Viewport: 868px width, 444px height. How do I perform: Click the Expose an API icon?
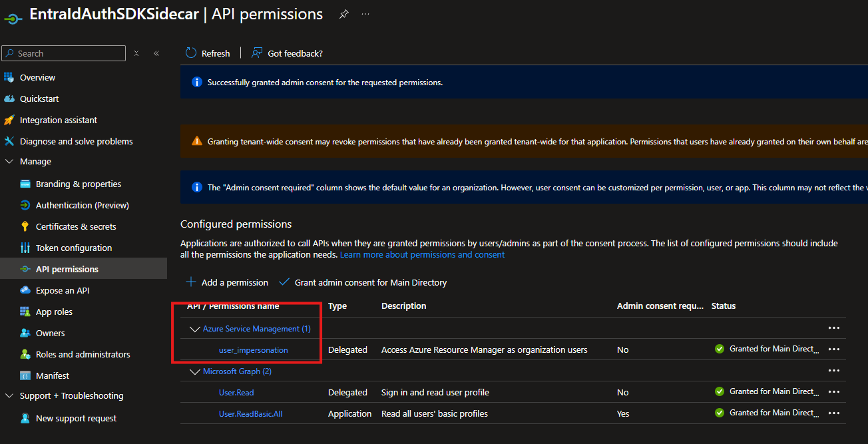tap(25, 290)
